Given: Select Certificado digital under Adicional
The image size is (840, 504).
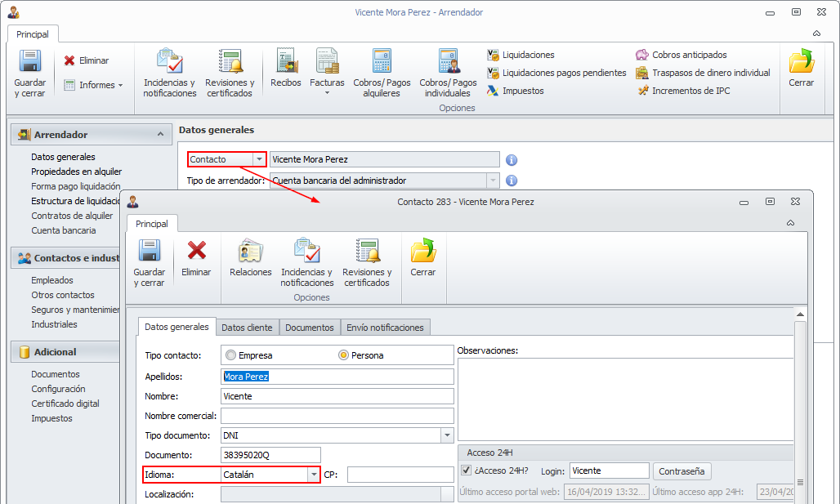Looking at the screenshot, I should coord(65,404).
